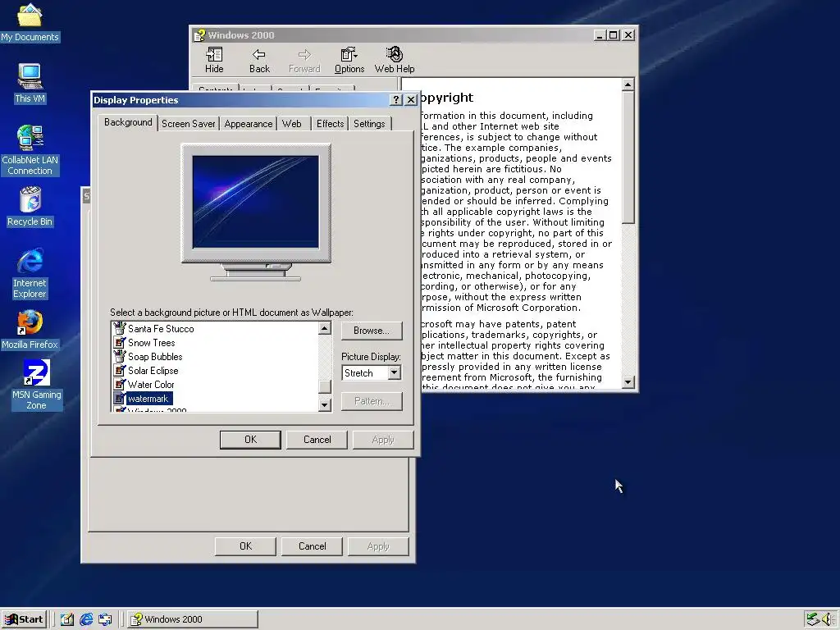Click Cancel in the back dialog

[x=313, y=546]
